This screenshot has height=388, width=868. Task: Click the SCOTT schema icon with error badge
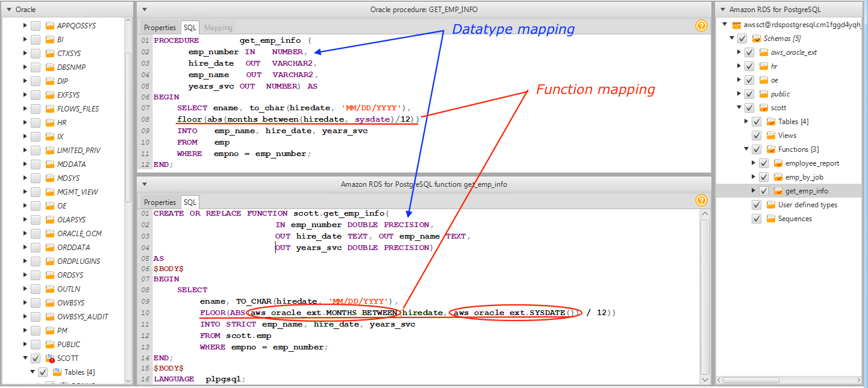pos(50,358)
